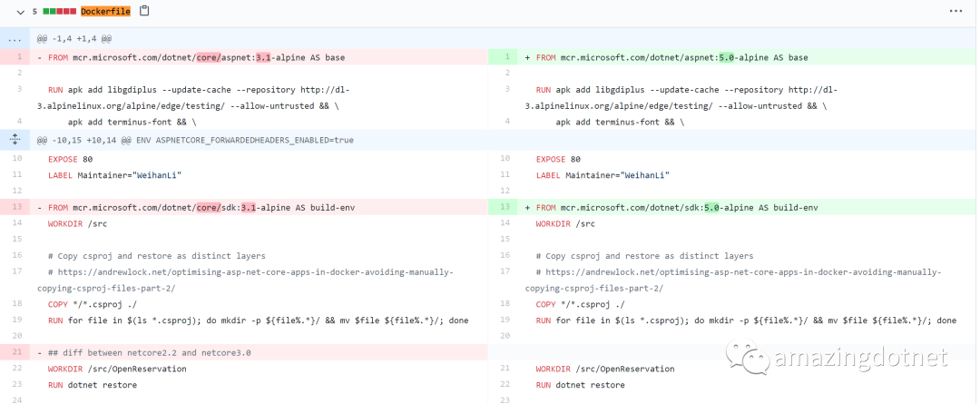Select added line dotnet/aspnet:5.0-alpine AS base
This screenshot has width=980, height=404.
[747, 57]
